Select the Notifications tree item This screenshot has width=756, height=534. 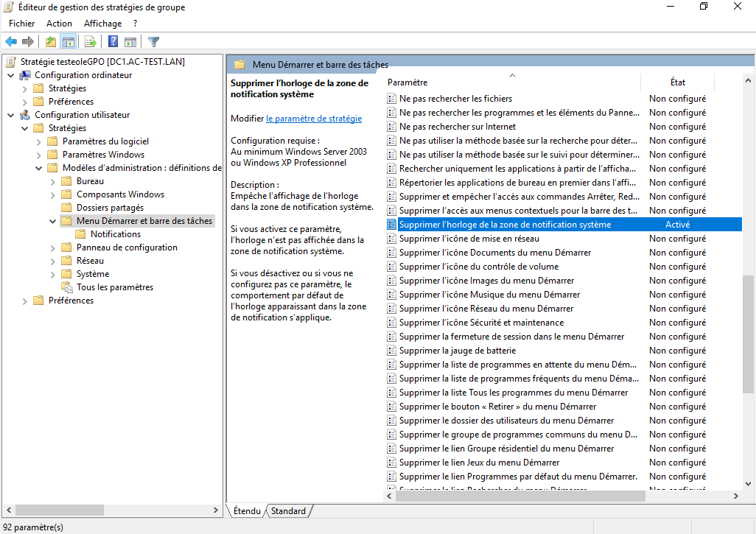click(116, 234)
